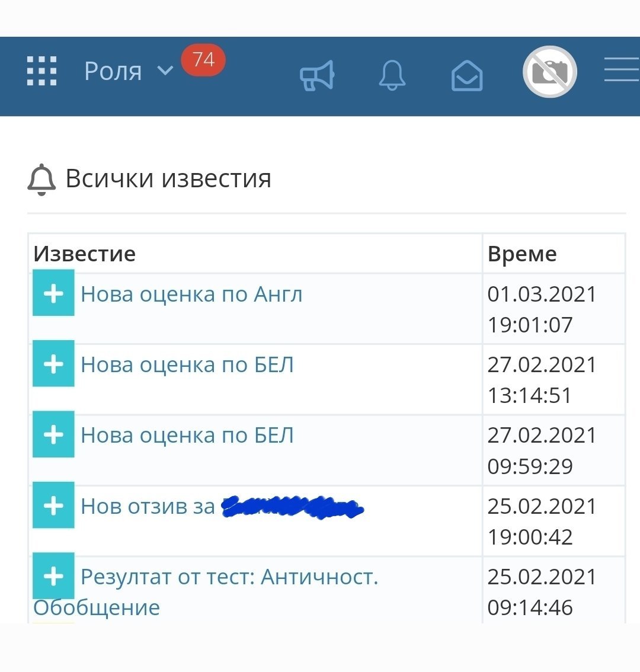640x672 pixels.
Task: Click the Известие column header
Action: (x=85, y=254)
